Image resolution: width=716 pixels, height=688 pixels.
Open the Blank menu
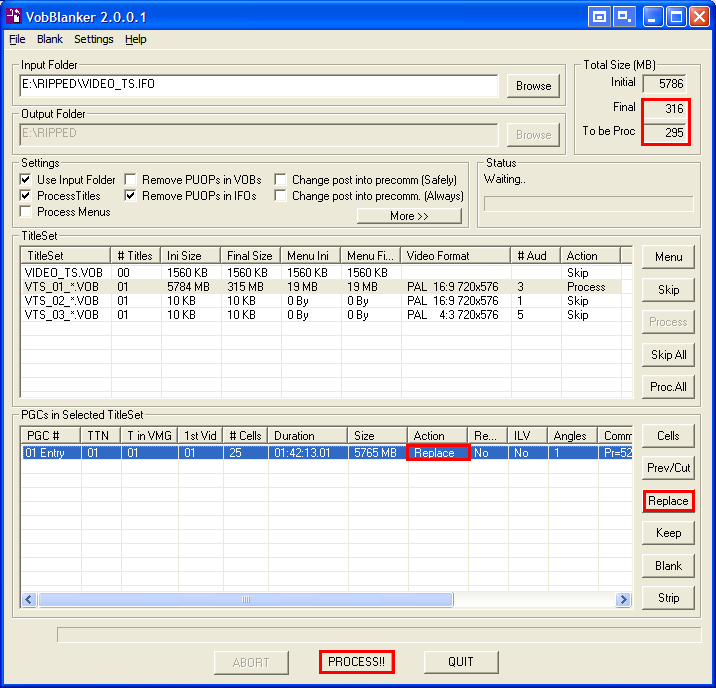pos(49,39)
